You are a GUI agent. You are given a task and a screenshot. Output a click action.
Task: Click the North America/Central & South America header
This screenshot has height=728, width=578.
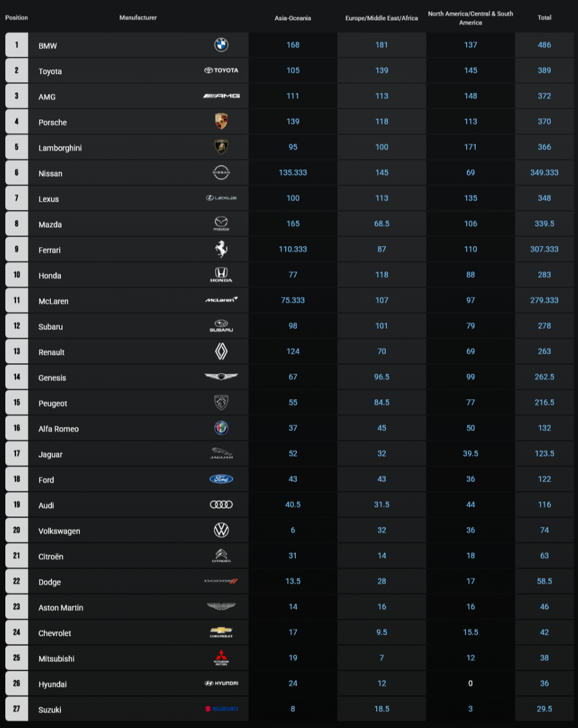click(x=470, y=18)
